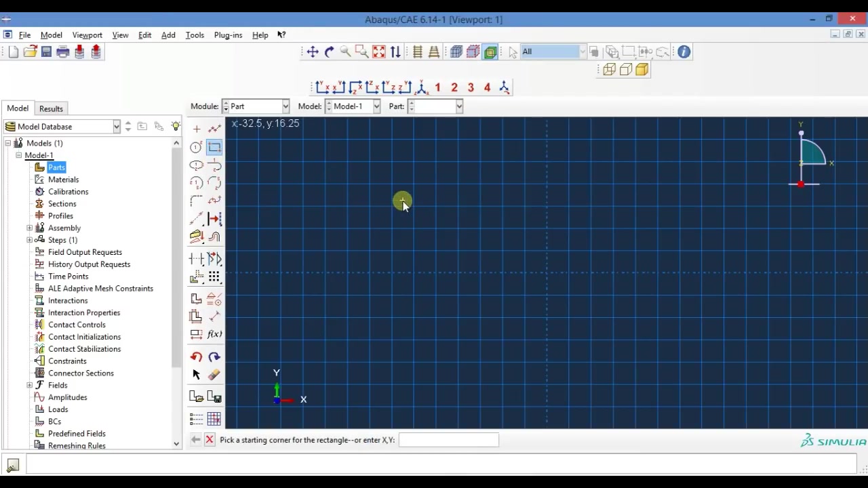The image size is (868, 488).
Task: Select the Create Fillet sketch tool
Action: [197, 201]
